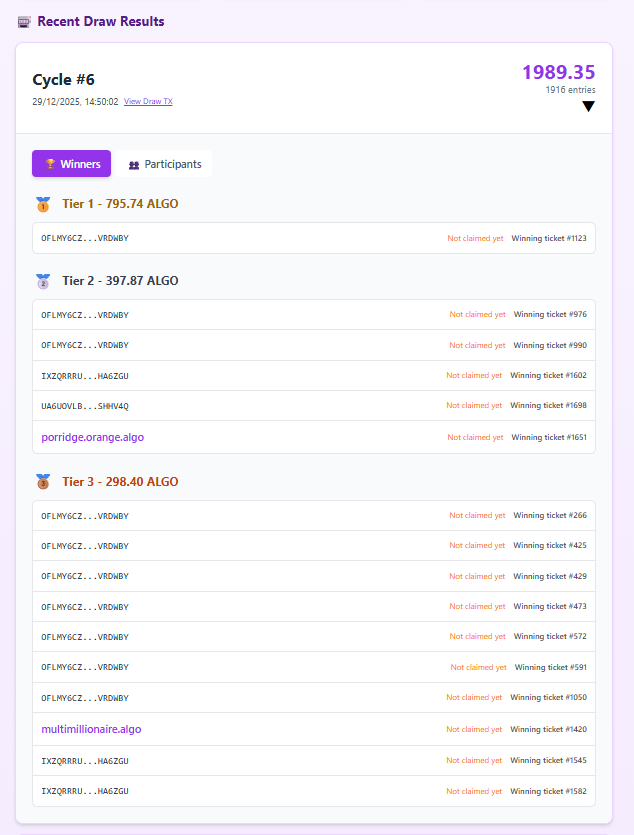The image size is (634, 835).
Task: Select the address on ticket #266 row
Action: [x=85, y=516]
